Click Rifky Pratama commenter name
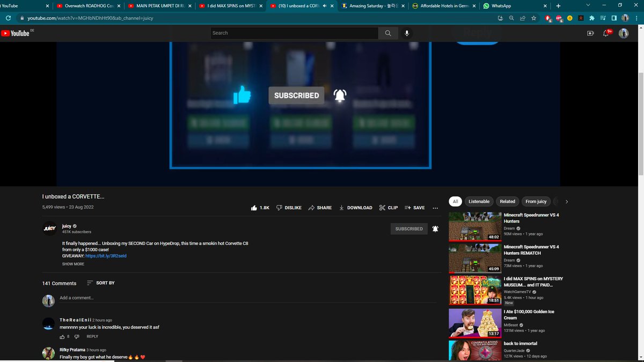 point(72,350)
